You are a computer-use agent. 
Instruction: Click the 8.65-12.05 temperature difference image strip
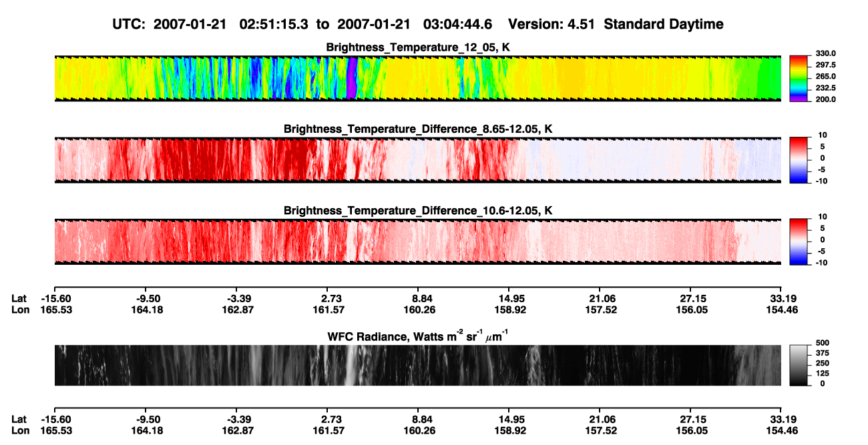(x=418, y=159)
